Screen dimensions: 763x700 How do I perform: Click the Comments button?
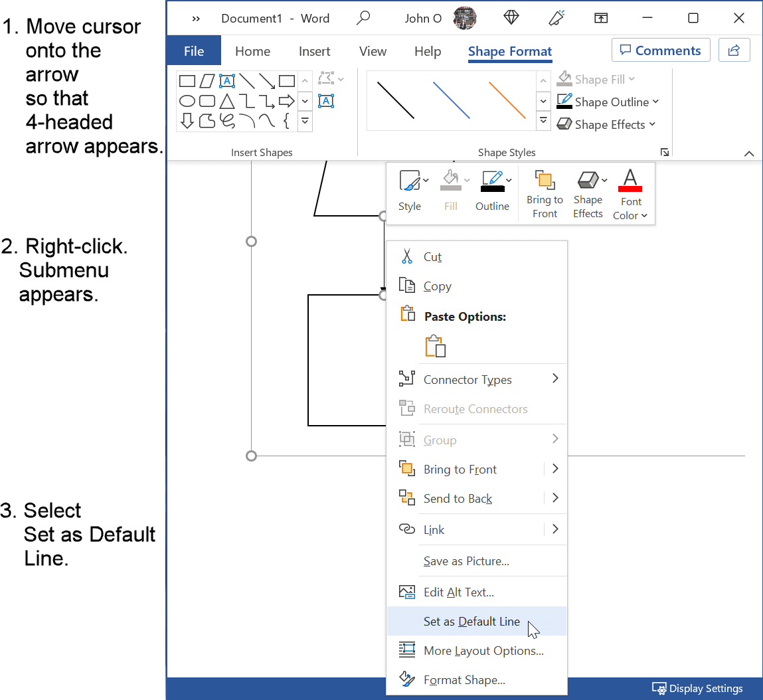660,50
